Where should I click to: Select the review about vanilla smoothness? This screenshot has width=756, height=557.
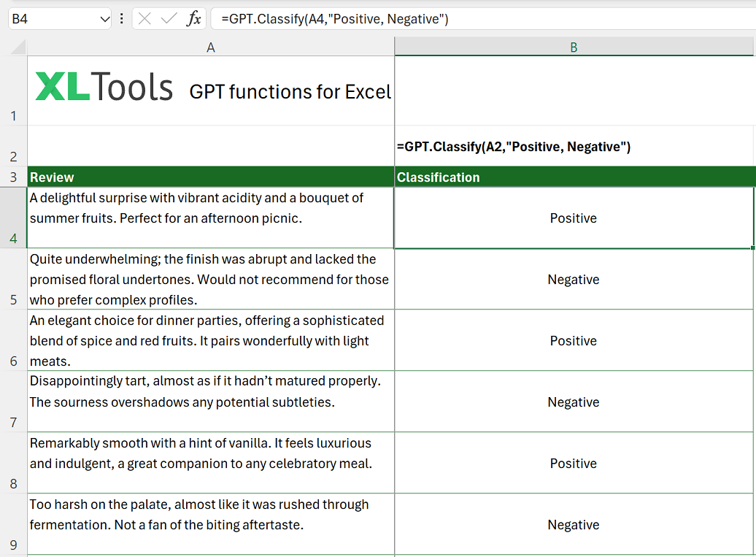click(x=210, y=463)
